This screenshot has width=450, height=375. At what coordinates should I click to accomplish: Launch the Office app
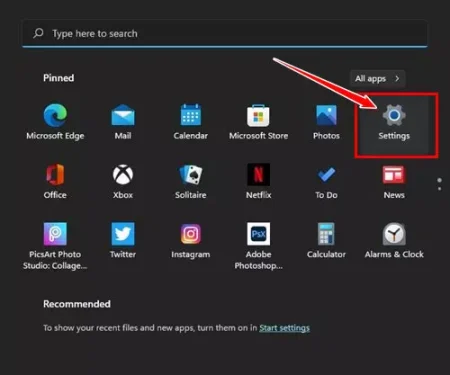(55, 182)
